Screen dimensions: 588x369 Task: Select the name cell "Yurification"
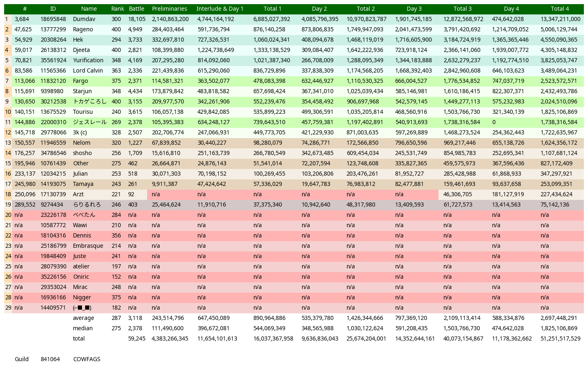click(x=88, y=60)
